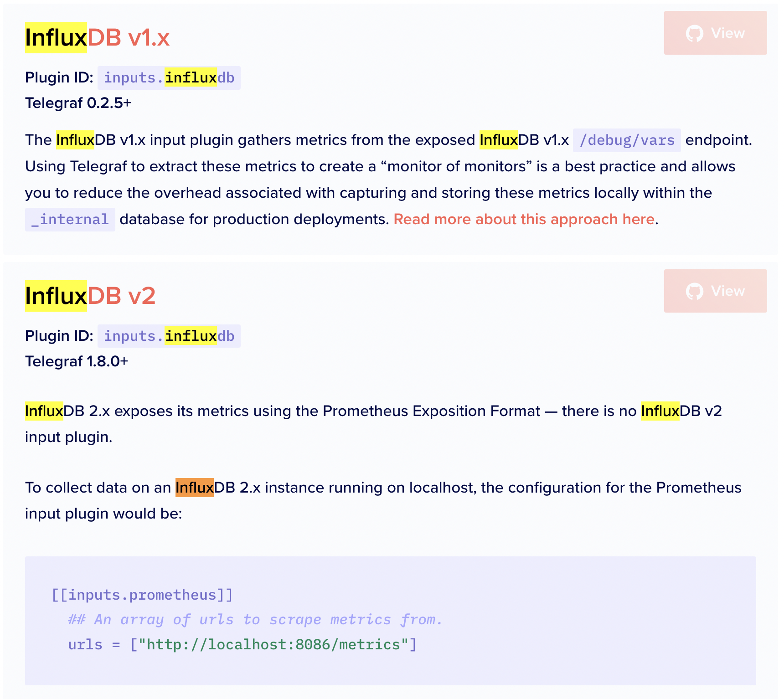Click the localhost:8086/metrics URL in code block
The image size is (784, 699).
click(273, 645)
